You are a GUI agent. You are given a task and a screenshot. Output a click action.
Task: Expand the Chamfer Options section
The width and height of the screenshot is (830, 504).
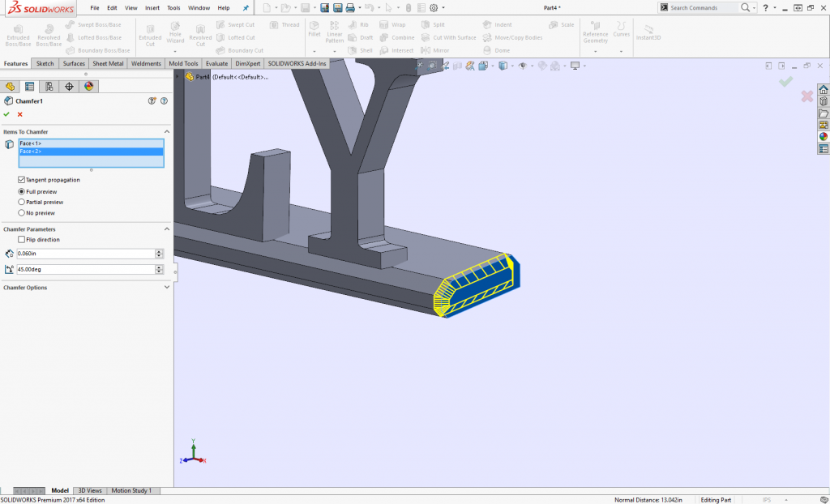[x=167, y=288]
